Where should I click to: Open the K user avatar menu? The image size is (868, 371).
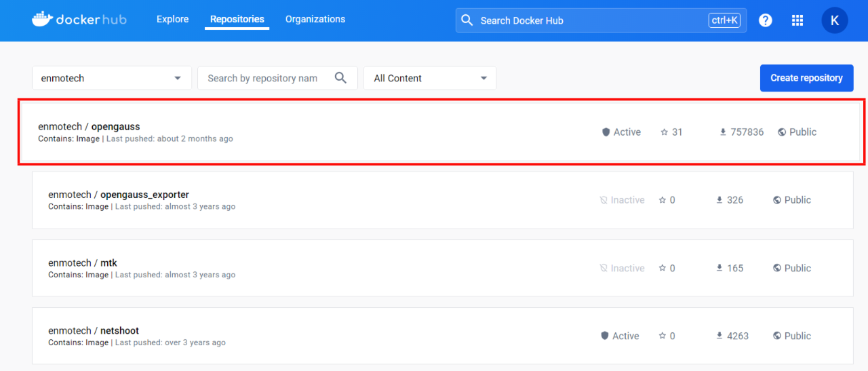[835, 20]
